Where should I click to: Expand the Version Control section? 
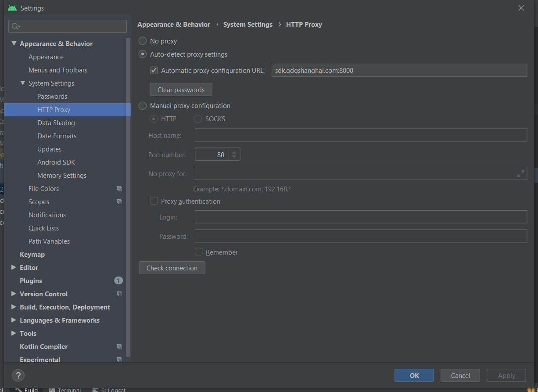coord(14,294)
